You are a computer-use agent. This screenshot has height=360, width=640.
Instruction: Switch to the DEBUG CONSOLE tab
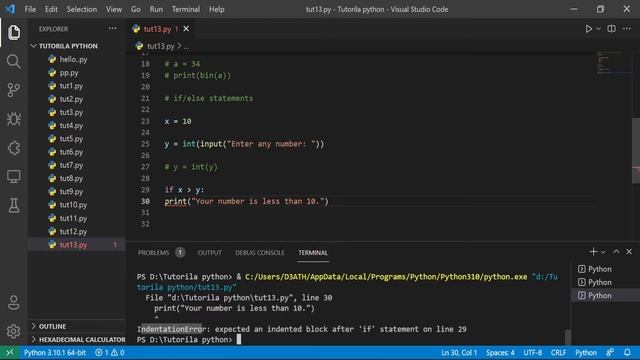point(260,253)
